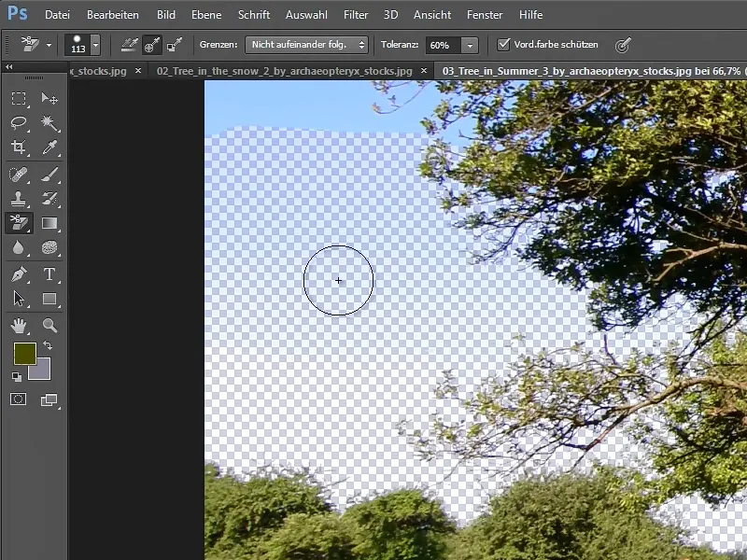Open the Grenzen dropdown
This screenshot has height=560, width=747.
click(306, 45)
